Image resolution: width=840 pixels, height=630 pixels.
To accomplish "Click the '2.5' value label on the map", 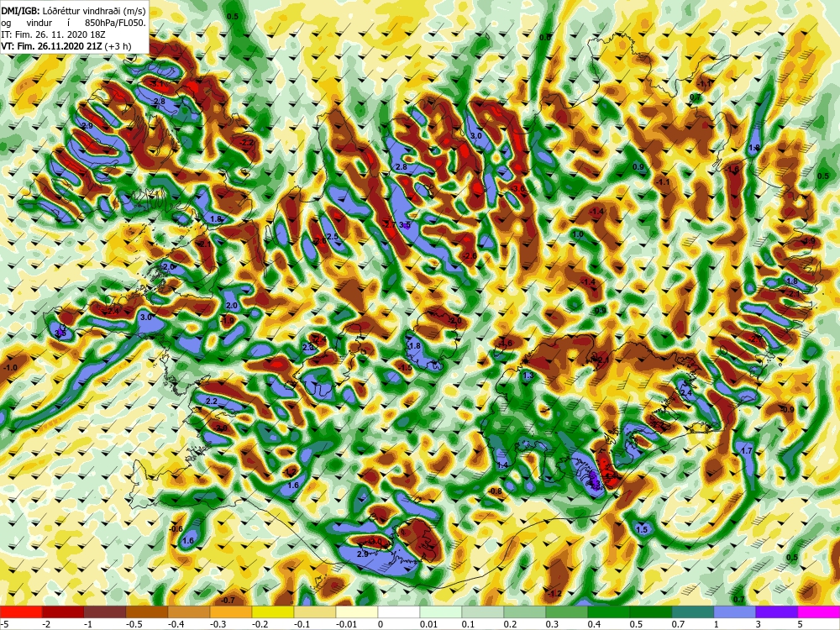I will tap(333, 237).
